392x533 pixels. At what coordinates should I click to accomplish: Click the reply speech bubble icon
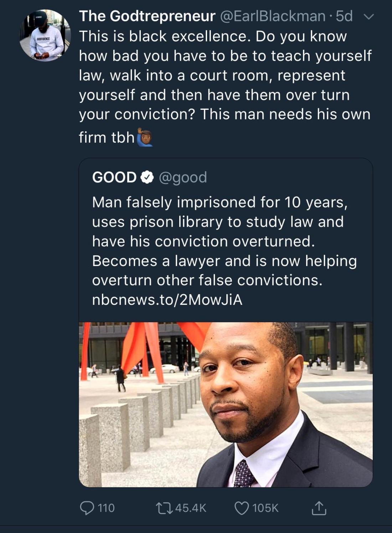87,508
